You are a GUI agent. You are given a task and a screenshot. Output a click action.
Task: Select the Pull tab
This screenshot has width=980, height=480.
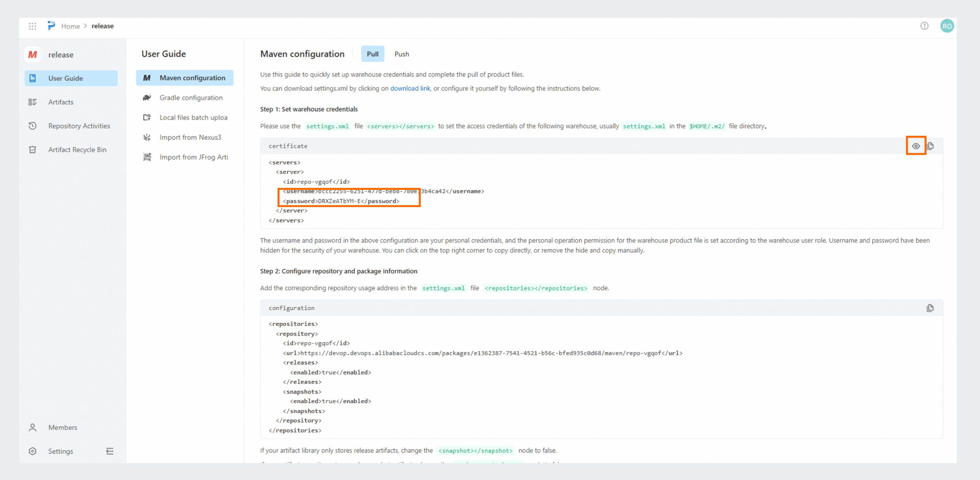point(372,54)
